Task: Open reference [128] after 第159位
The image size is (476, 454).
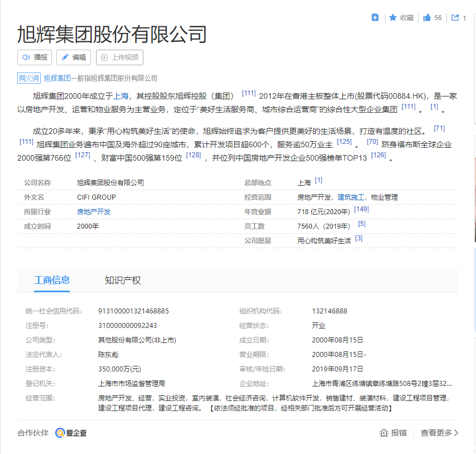Action: 194,155
